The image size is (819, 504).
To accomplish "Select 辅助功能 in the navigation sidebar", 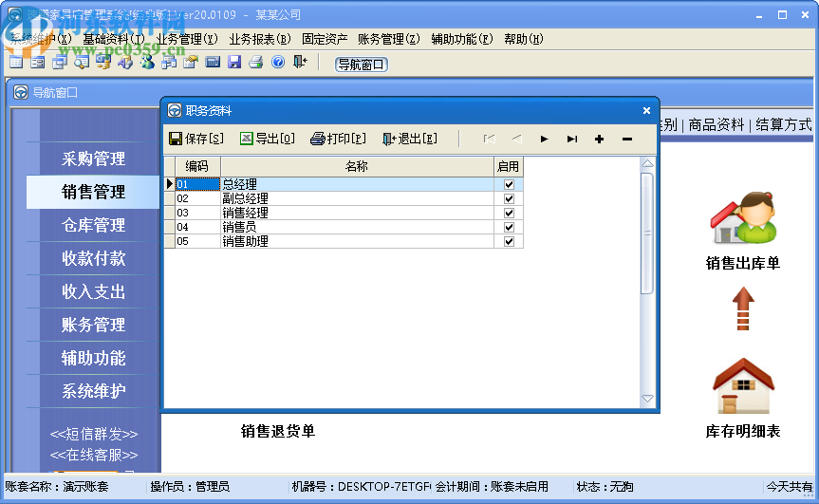I will tap(93, 358).
